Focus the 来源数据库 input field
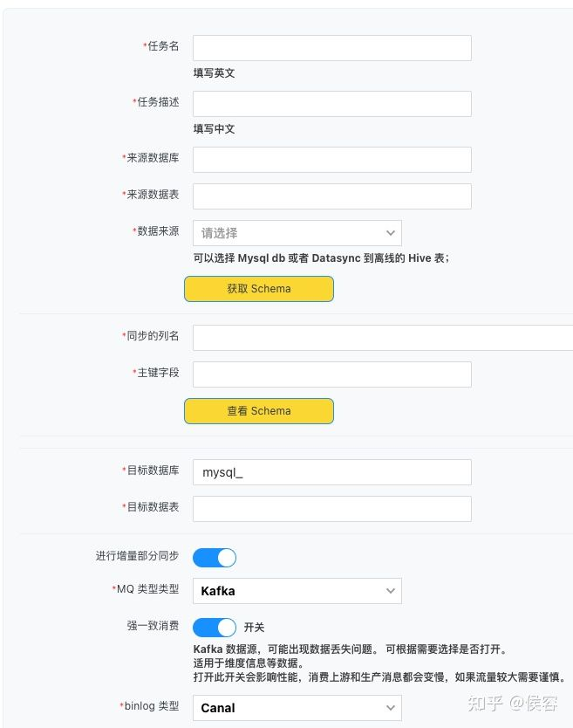 (332, 160)
